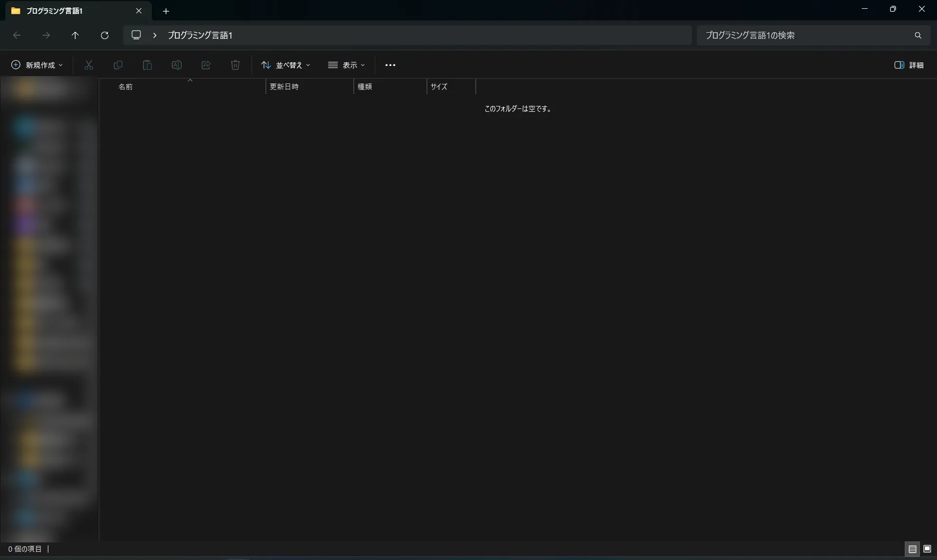This screenshot has height=560, width=937.
Task: Expand the 並べ替え sort menu
Action: [x=286, y=65]
